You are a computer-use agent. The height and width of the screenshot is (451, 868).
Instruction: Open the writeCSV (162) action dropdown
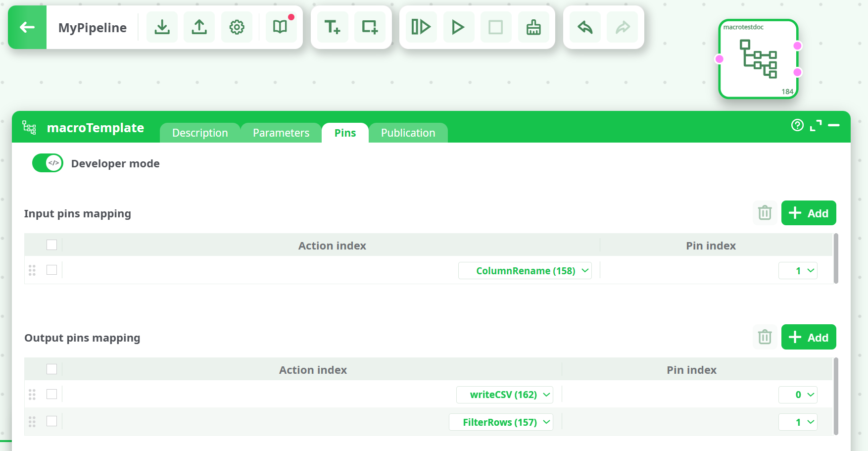504,395
